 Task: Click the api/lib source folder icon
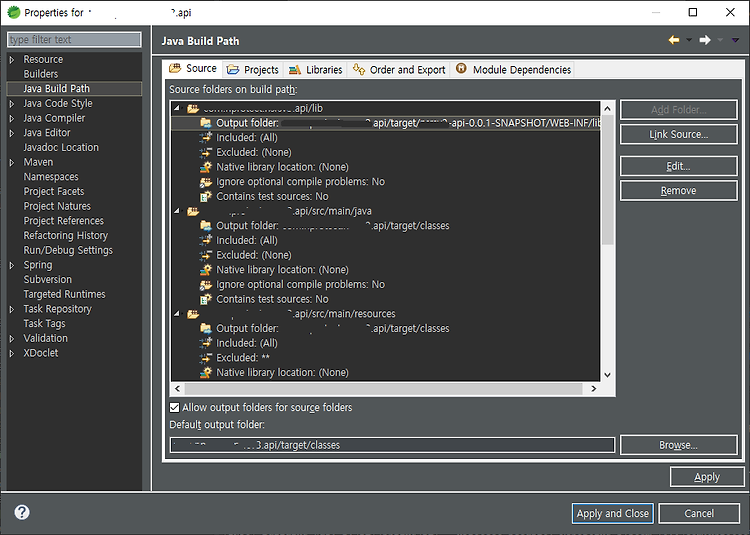pos(193,109)
